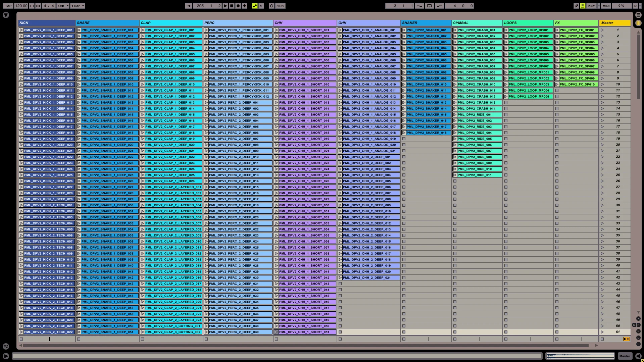
Task: Select the CYMBAL track header
Action: click(477, 23)
